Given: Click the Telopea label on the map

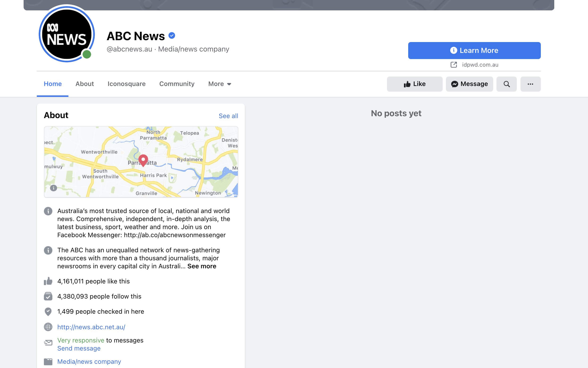Looking at the screenshot, I should [190, 133].
